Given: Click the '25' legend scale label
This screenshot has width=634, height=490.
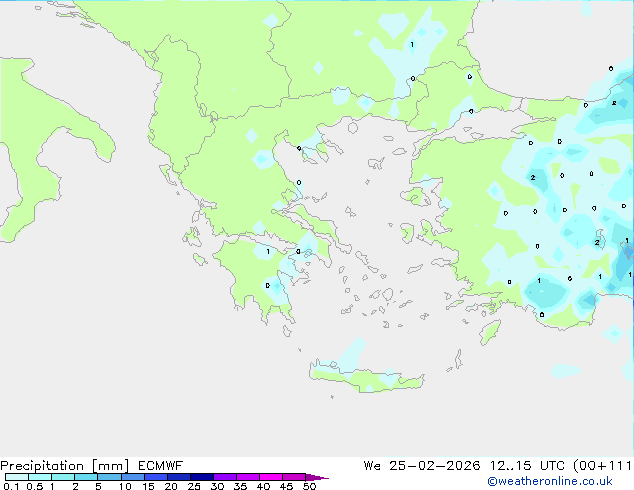Looking at the screenshot, I should (x=194, y=486).
